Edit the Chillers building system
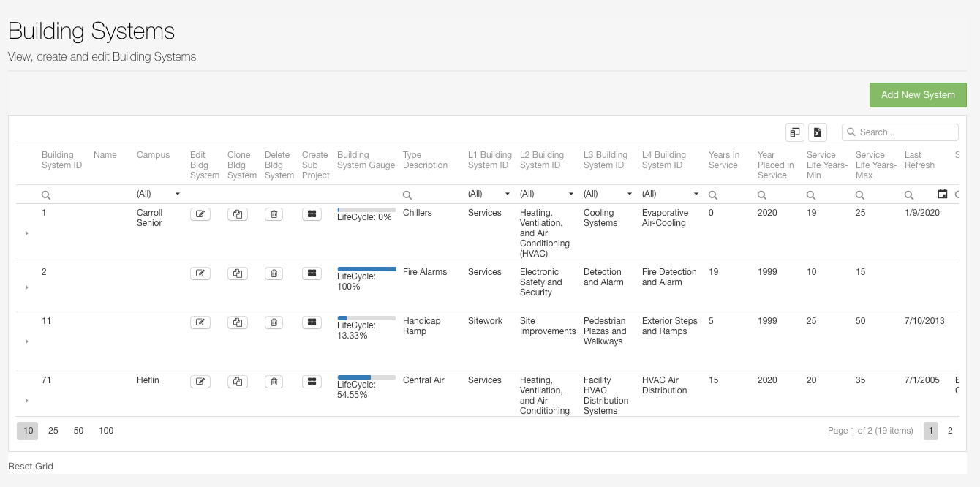 pyautogui.click(x=200, y=214)
